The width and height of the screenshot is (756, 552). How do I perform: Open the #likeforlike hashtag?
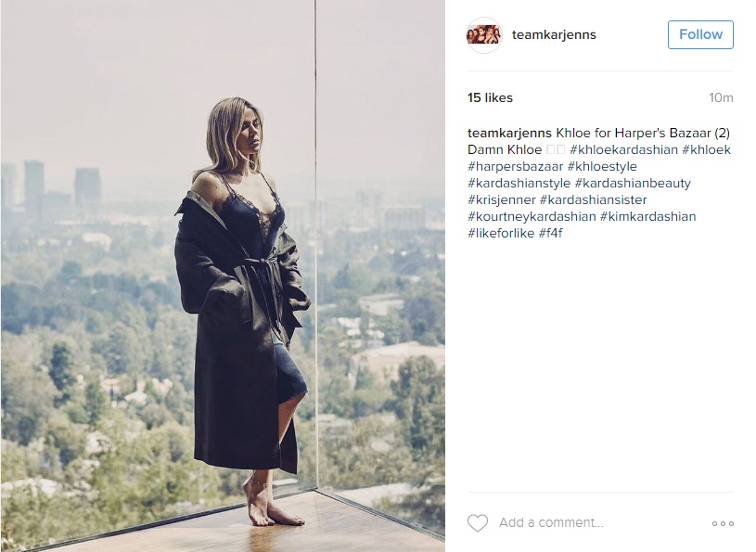click(501, 234)
